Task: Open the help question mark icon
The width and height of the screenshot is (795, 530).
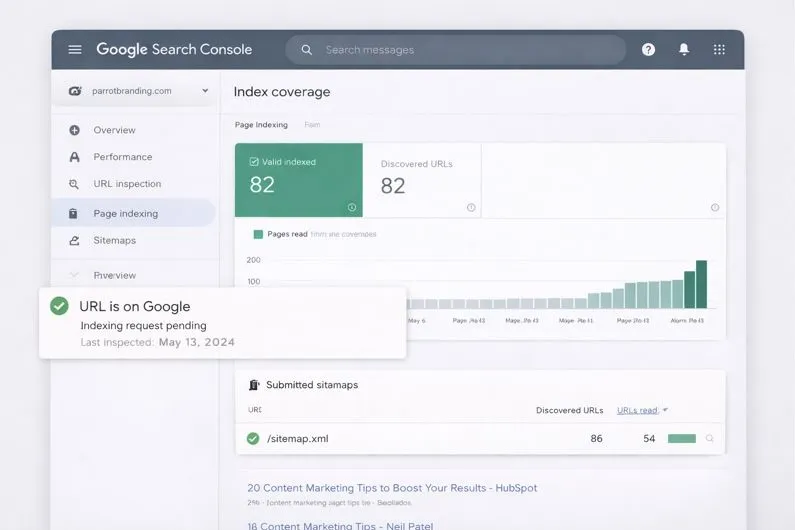Action: (648, 50)
